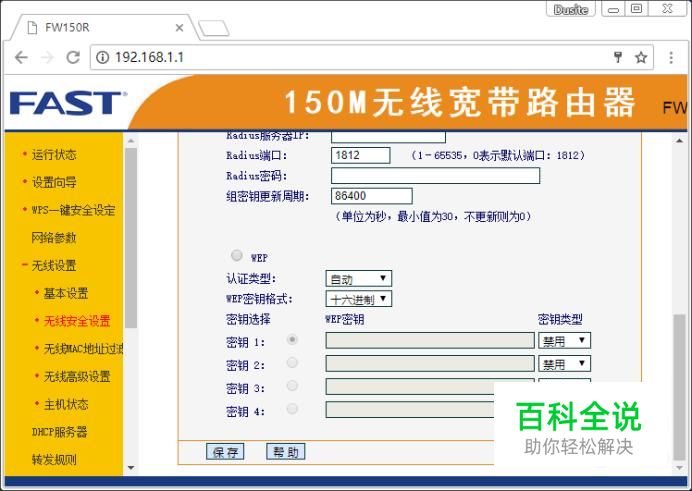
Task: Click the sidebar scrollbar down arrow
Action: click(131, 468)
